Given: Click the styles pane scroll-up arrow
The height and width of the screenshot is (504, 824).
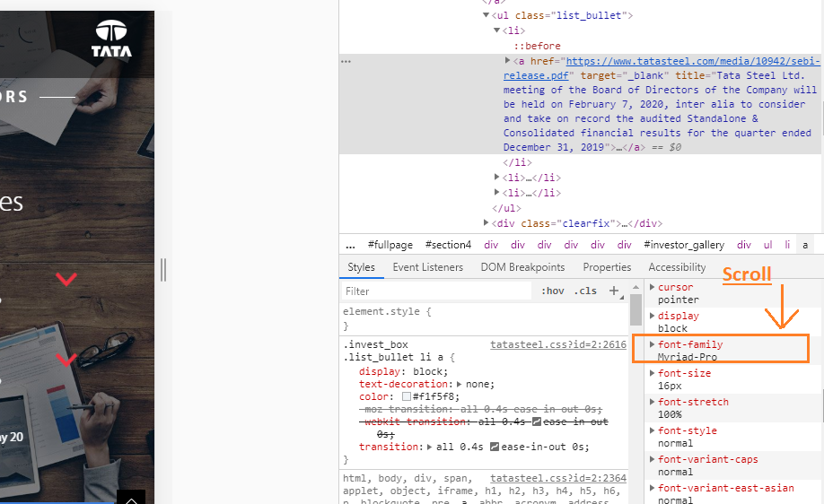Looking at the screenshot, I should coord(636,287).
